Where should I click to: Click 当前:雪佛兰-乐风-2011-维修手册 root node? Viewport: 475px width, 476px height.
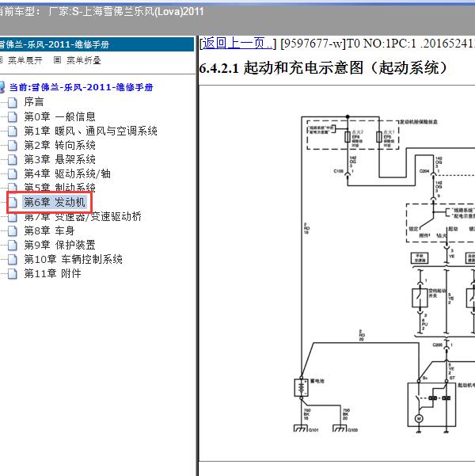coord(82,87)
